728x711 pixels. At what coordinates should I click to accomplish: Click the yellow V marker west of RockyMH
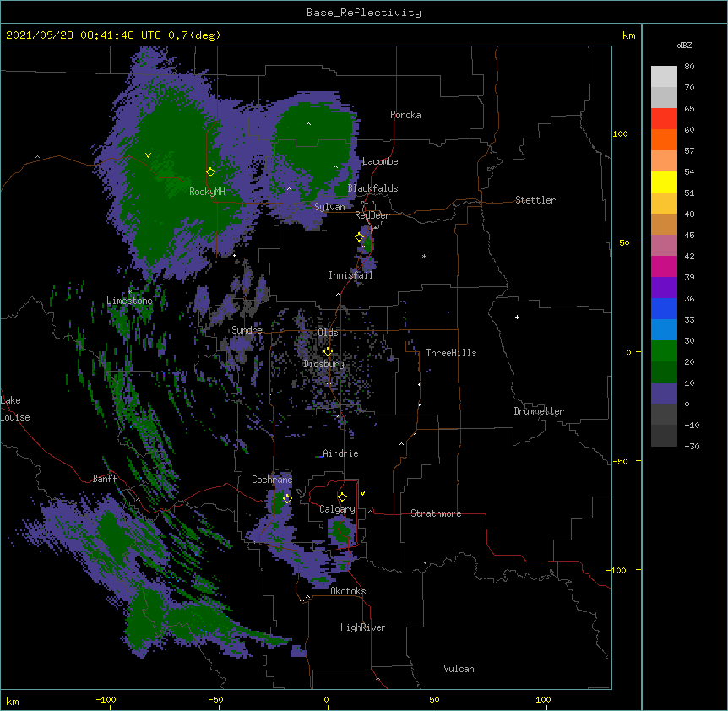(x=148, y=155)
